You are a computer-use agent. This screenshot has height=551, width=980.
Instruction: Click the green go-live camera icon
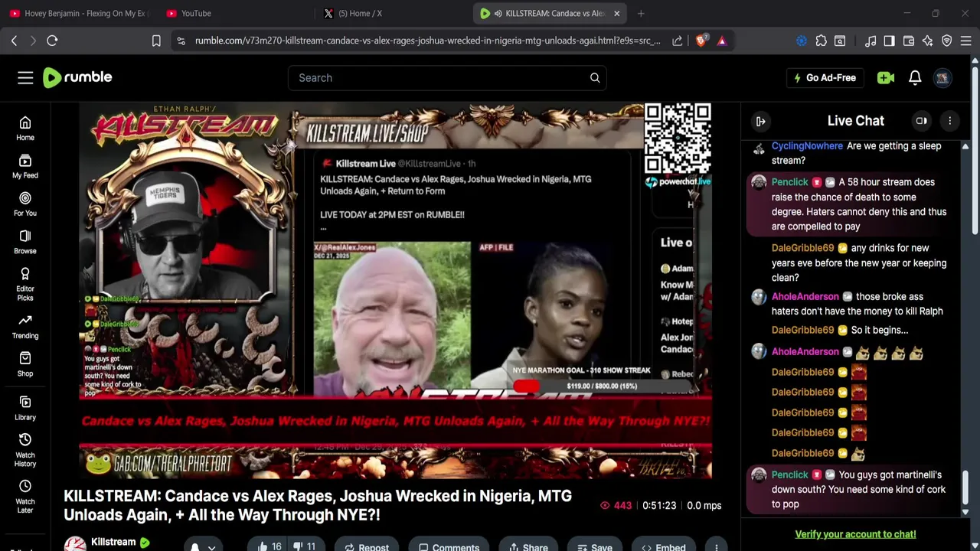tap(886, 77)
